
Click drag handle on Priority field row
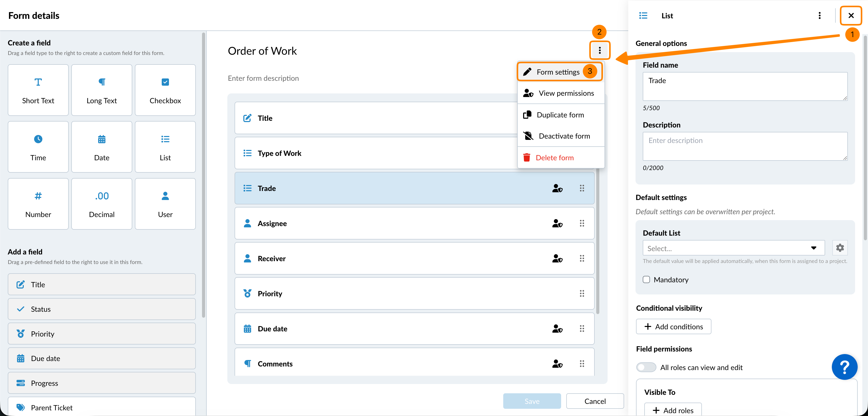(582, 293)
